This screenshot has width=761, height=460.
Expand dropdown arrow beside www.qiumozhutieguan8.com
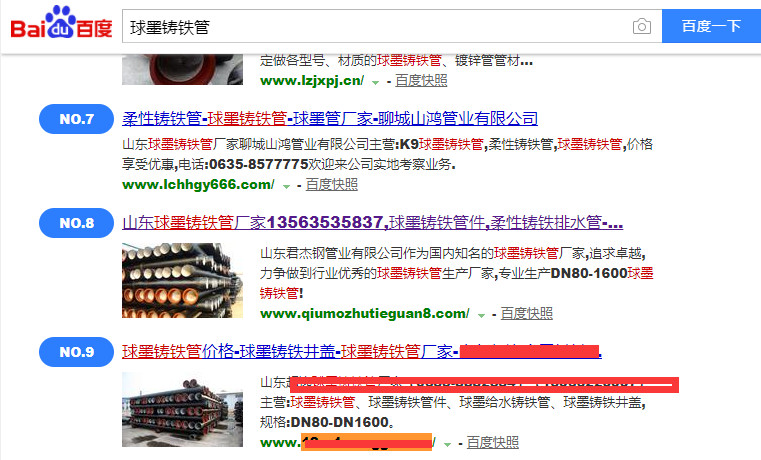click(x=481, y=315)
